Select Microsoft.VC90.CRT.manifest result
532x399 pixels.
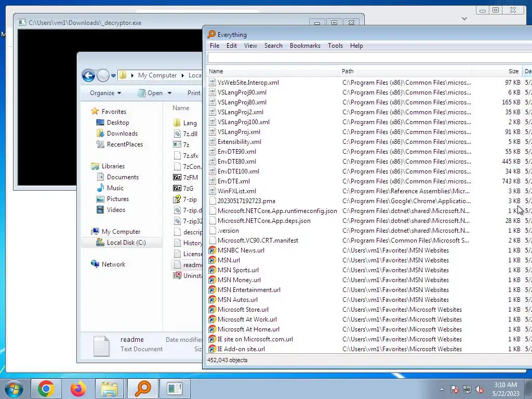[x=258, y=240]
